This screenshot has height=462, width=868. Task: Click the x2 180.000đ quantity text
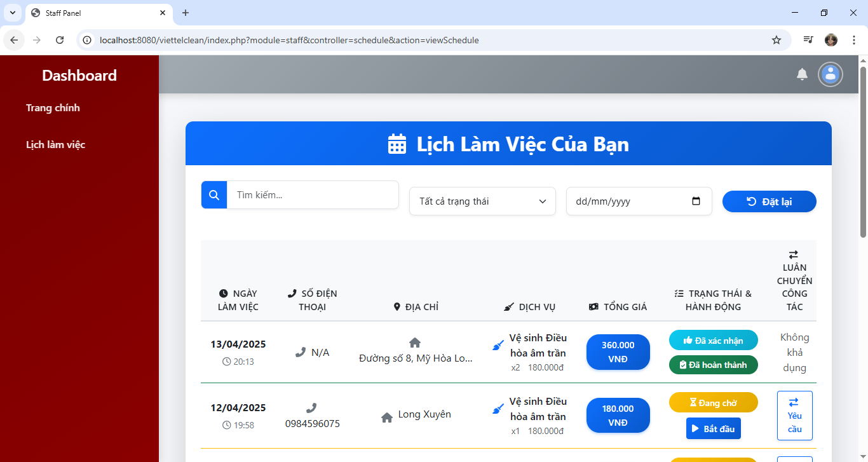point(538,367)
